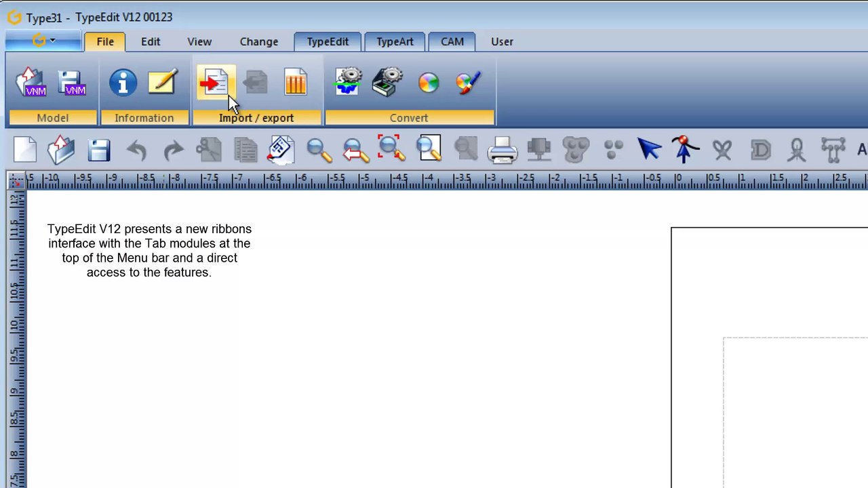Screen dimensions: 868x488
Task: Print with the printer icon
Action: (x=502, y=150)
